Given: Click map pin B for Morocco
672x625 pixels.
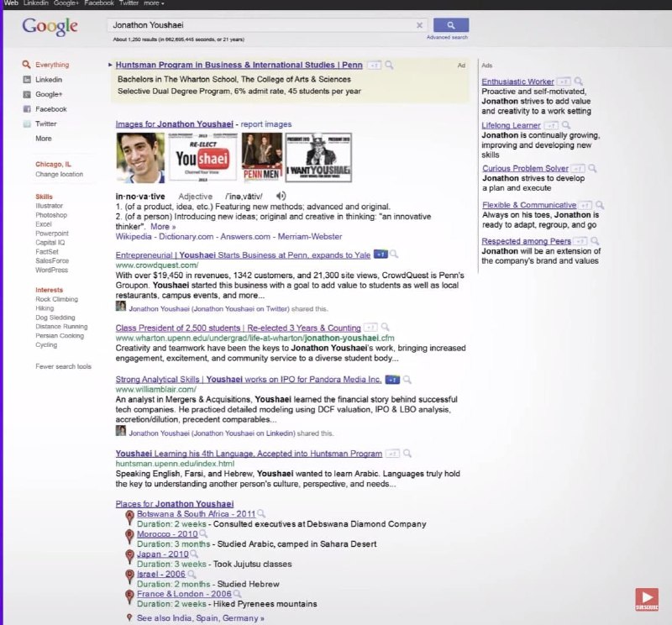Looking at the screenshot, I should (x=129, y=537).
